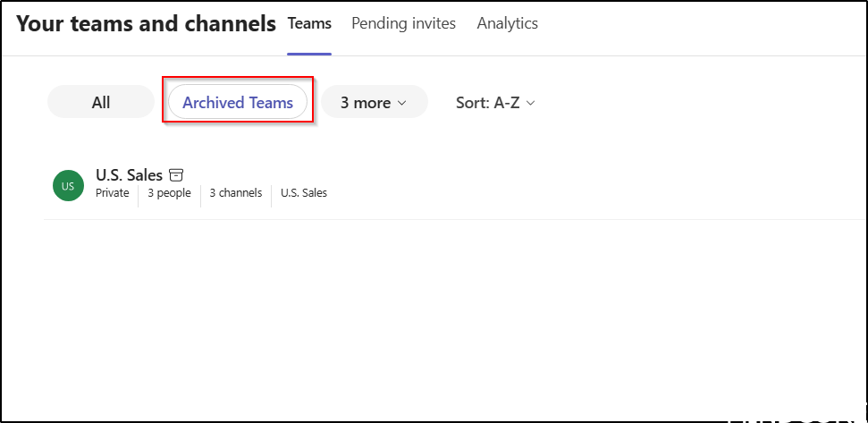Click the 3 people member count

pyautogui.click(x=169, y=193)
